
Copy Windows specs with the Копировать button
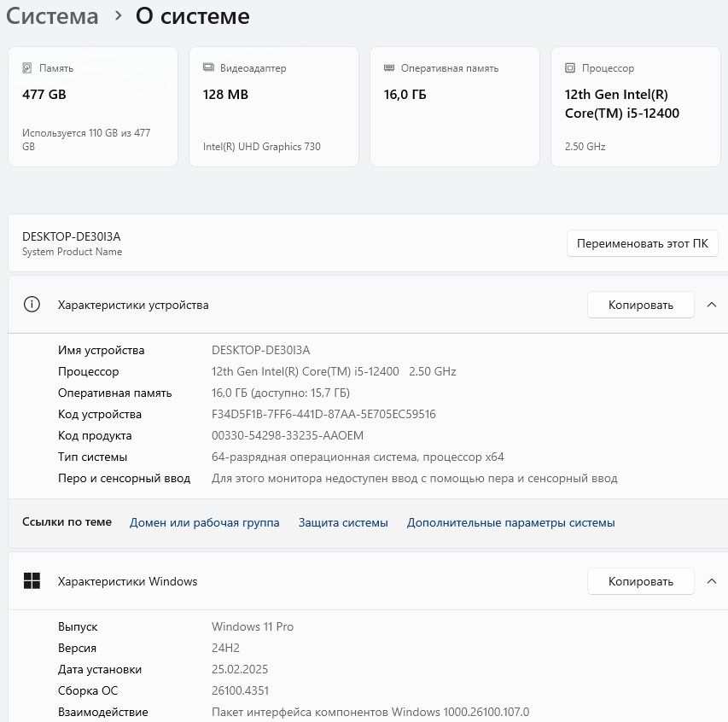(640, 581)
